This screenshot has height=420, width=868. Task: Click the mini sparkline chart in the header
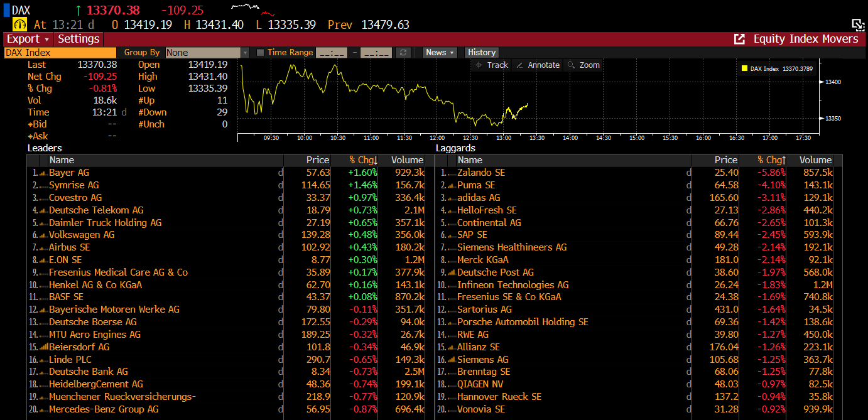click(x=252, y=9)
